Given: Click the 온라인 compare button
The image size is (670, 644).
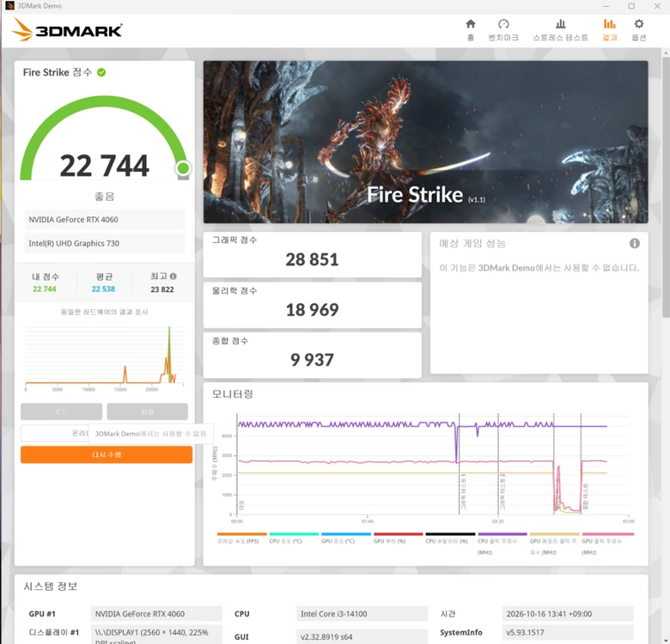Looking at the screenshot, I should click(55, 433).
